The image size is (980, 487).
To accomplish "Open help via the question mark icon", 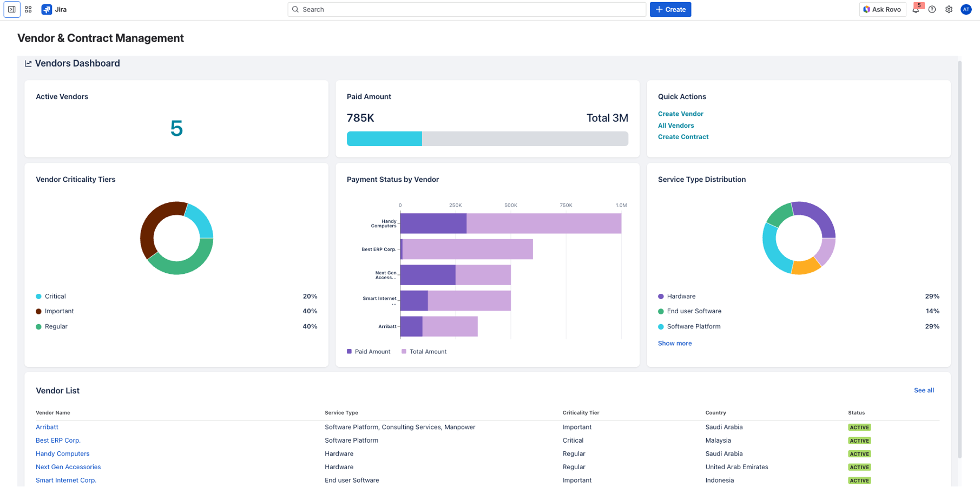I will pos(932,9).
